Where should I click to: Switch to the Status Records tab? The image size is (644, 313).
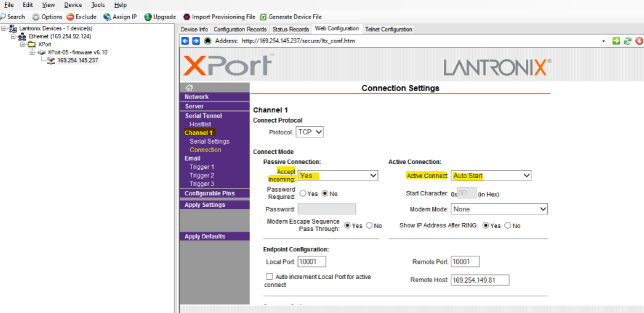(x=291, y=29)
